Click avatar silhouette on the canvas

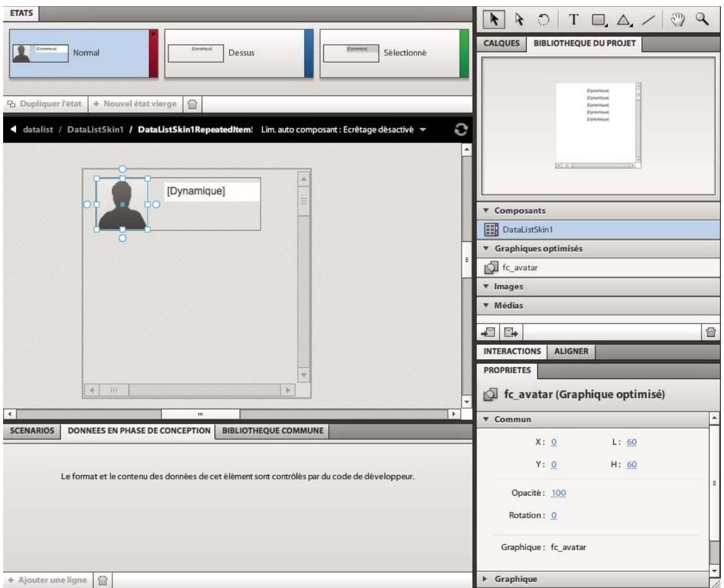point(122,205)
